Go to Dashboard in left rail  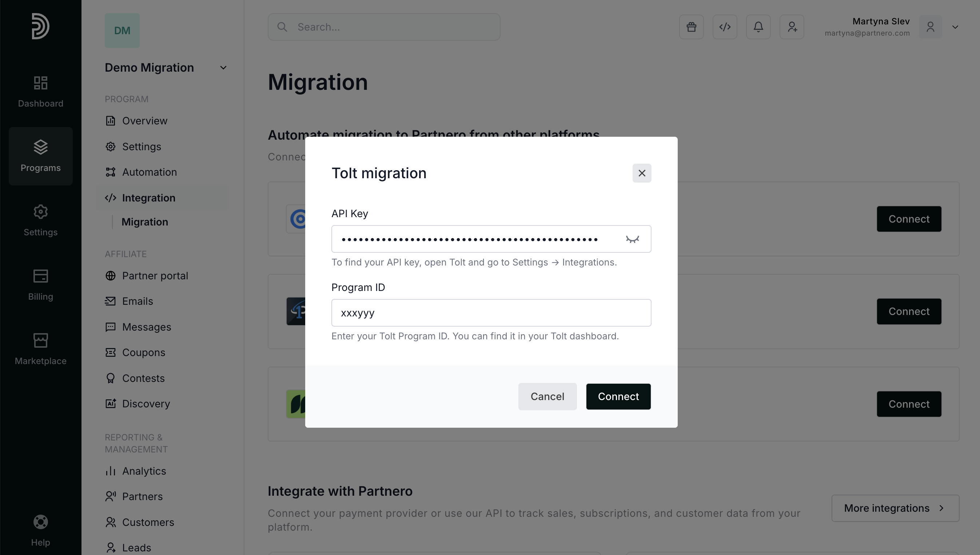(40, 92)
